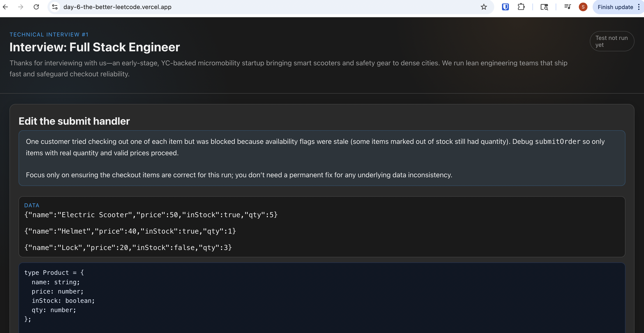Screen dimensions: 644x333
Task: Open site information icon in address bar
Action: click(x=55, y=7)
